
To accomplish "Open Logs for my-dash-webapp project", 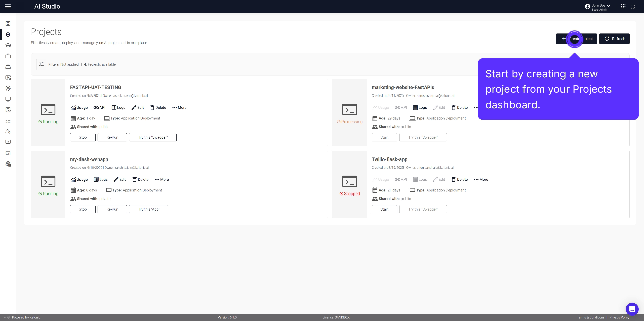I will 101,180.
